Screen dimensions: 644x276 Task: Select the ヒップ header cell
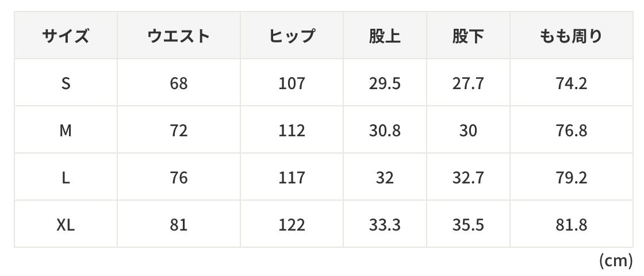point(292,37)
